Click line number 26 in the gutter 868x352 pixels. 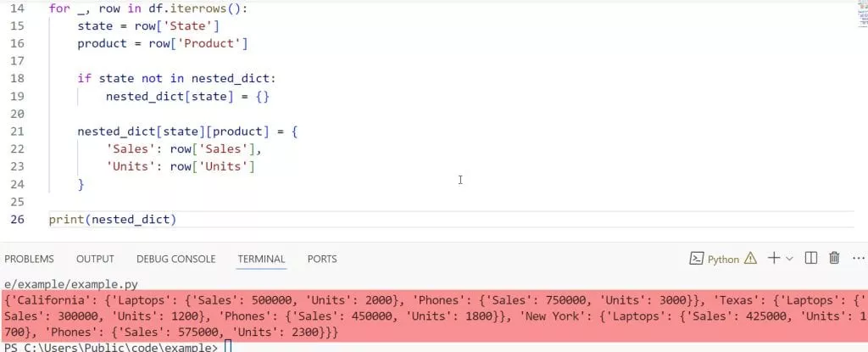coord(18,220)
